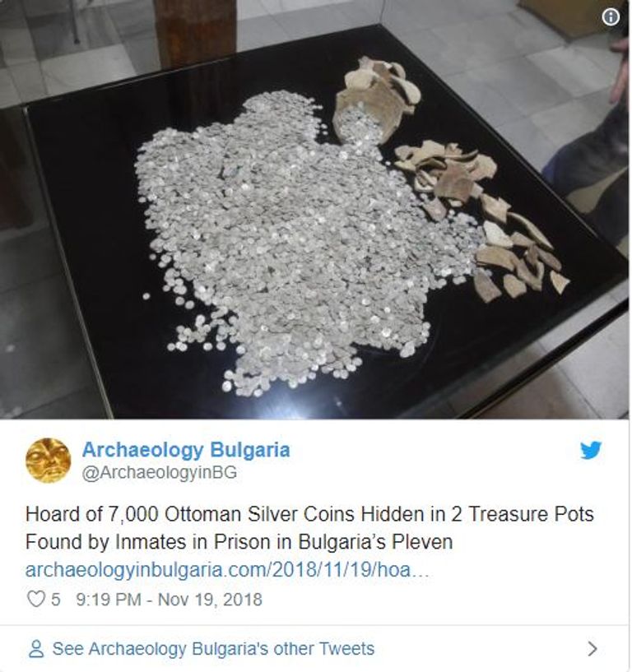Click the tweet headline about 7,000 Ottoman coins
The image size is (632, 672).
[x=309, y=514]
